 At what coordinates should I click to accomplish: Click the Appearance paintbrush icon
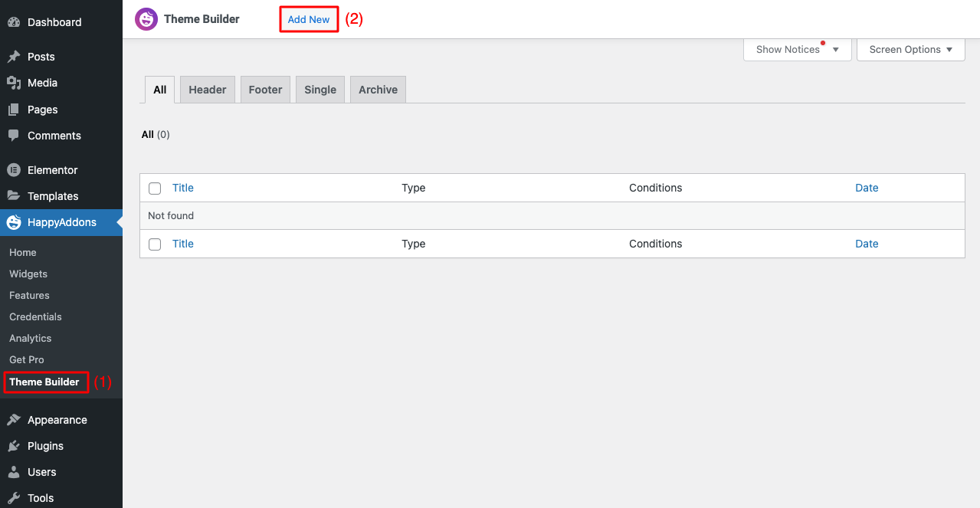(14, 420)
